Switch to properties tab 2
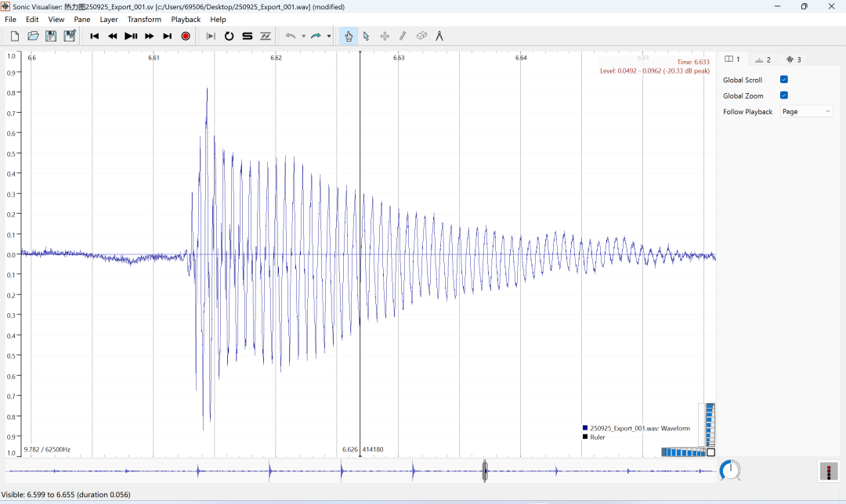The height and width of the screenshot is (504, 846). click(x=763, y=59)
